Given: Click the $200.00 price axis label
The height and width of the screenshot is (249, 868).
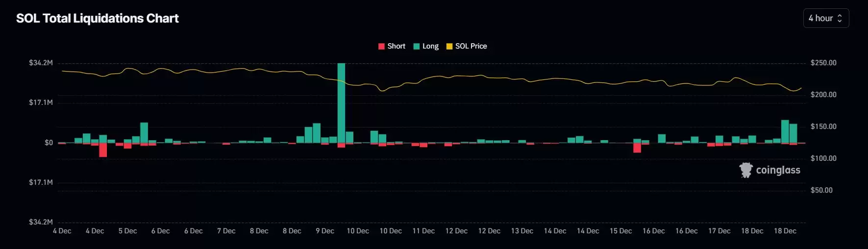Looking at the screenshot, I should tap(823, 95).
